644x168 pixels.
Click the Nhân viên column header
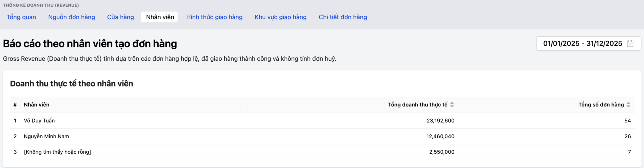click(36, 105)
